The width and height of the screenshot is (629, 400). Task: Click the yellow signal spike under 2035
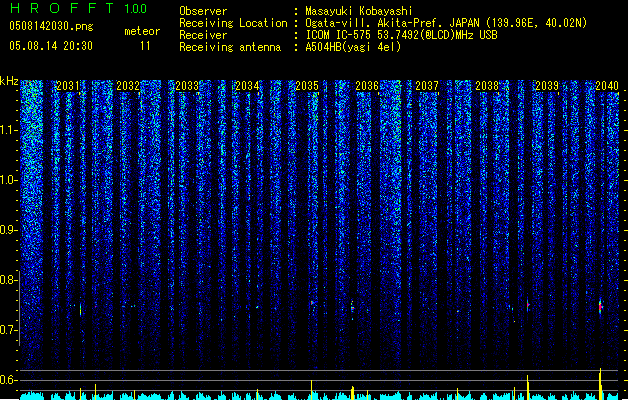click(312, 390)
